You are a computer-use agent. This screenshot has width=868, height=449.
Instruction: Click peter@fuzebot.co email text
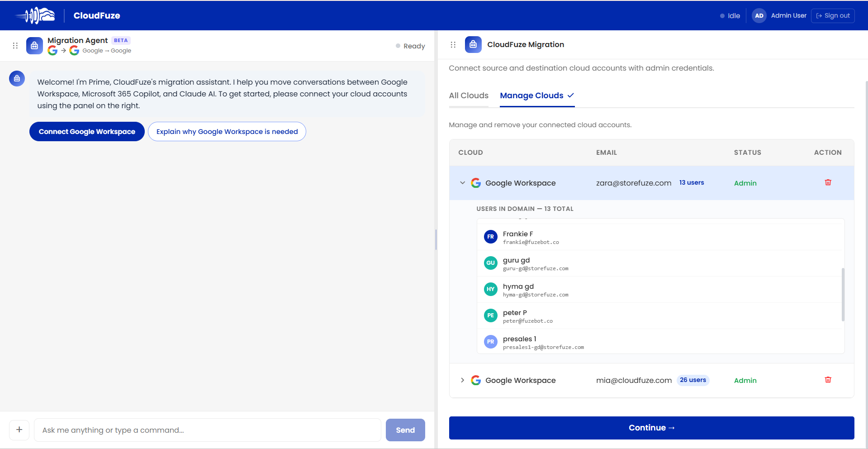coord(528,321)
